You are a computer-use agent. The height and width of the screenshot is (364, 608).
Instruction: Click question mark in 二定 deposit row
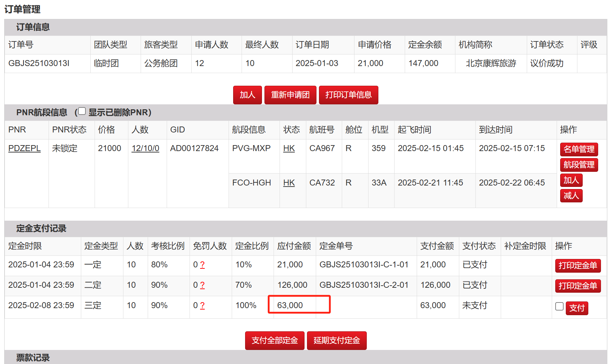pyautogui.click(x=202, y=285)
